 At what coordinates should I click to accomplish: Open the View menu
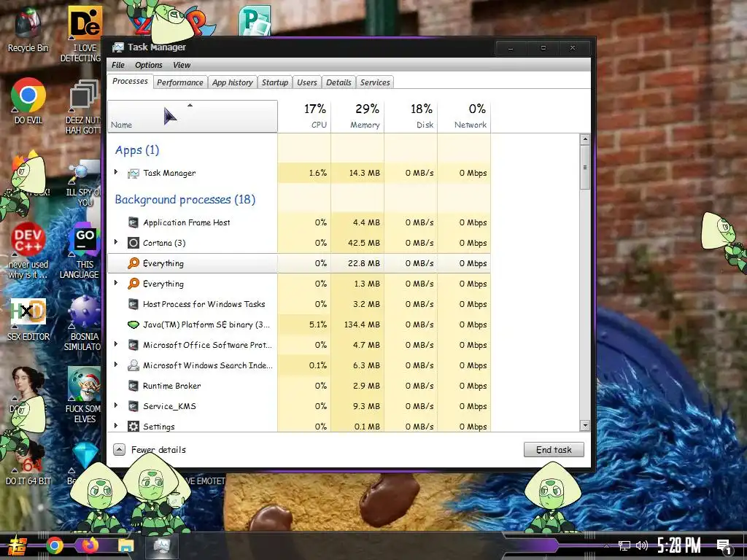182,65
